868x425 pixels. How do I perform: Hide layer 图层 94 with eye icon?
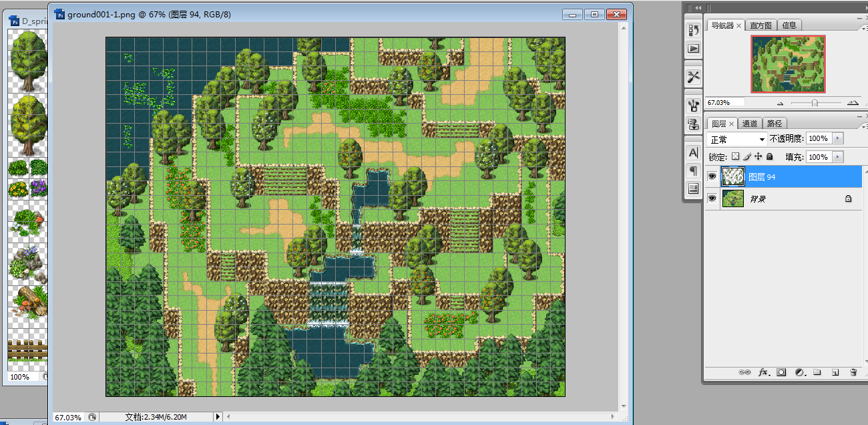(x=712, y=176)
